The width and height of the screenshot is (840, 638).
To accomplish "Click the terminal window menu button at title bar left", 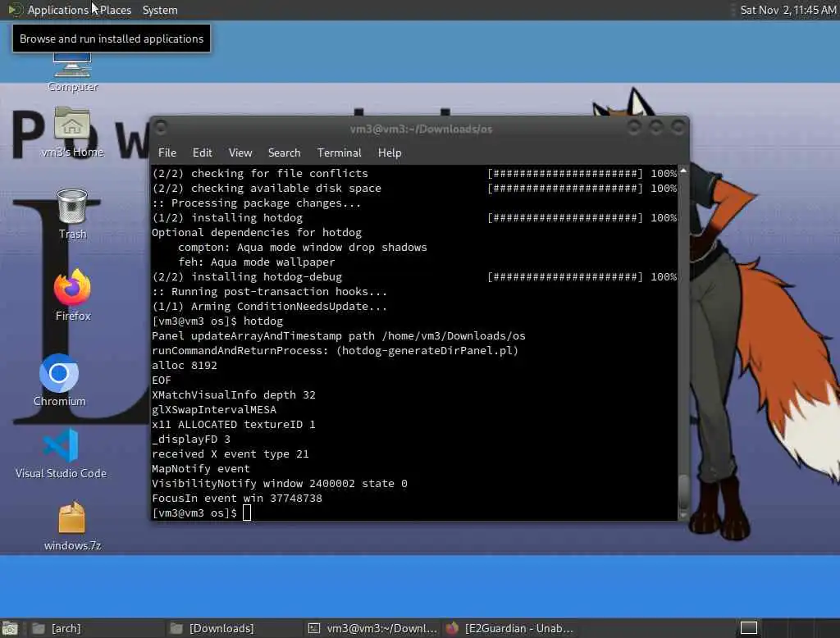I will (160, 128).
